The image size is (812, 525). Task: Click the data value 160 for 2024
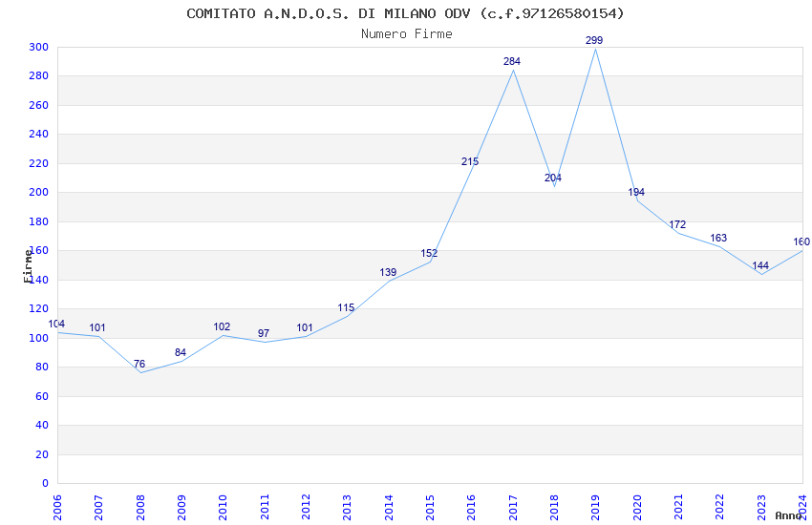point(801,241)
